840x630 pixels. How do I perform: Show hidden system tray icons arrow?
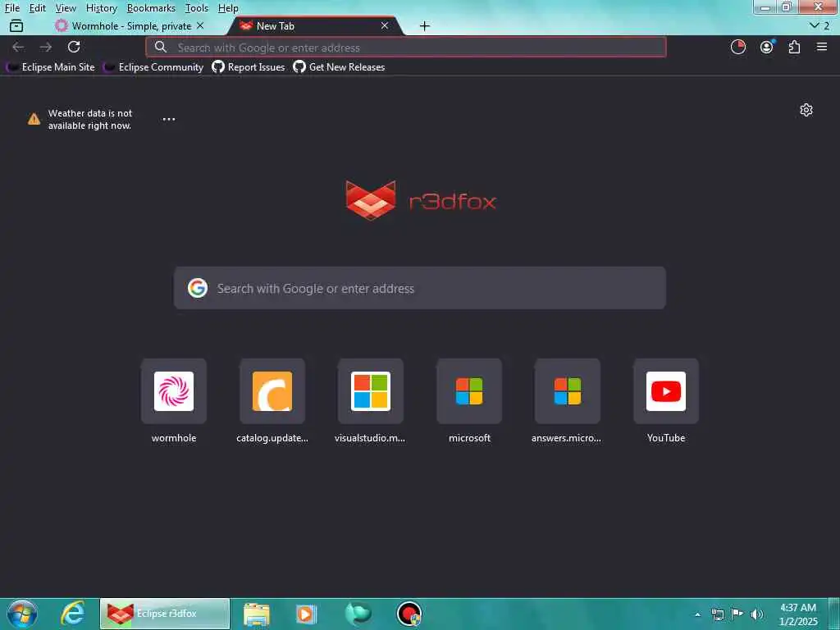coord(697,614)
